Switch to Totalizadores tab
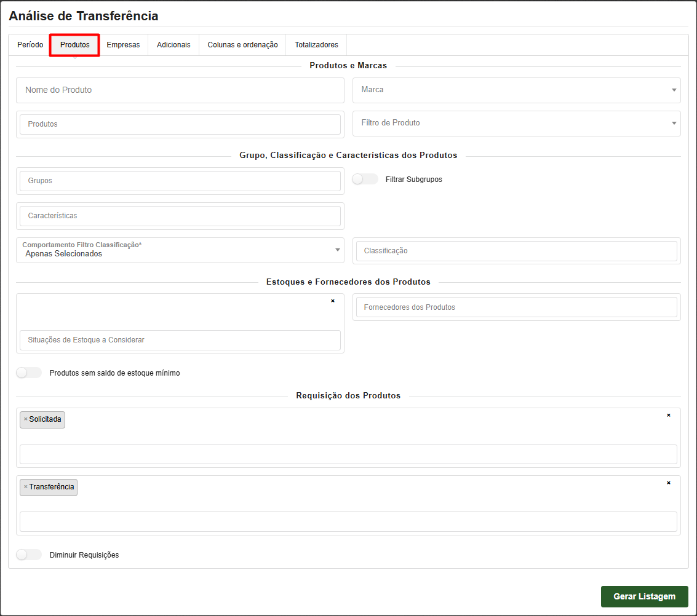 (316, 45)
